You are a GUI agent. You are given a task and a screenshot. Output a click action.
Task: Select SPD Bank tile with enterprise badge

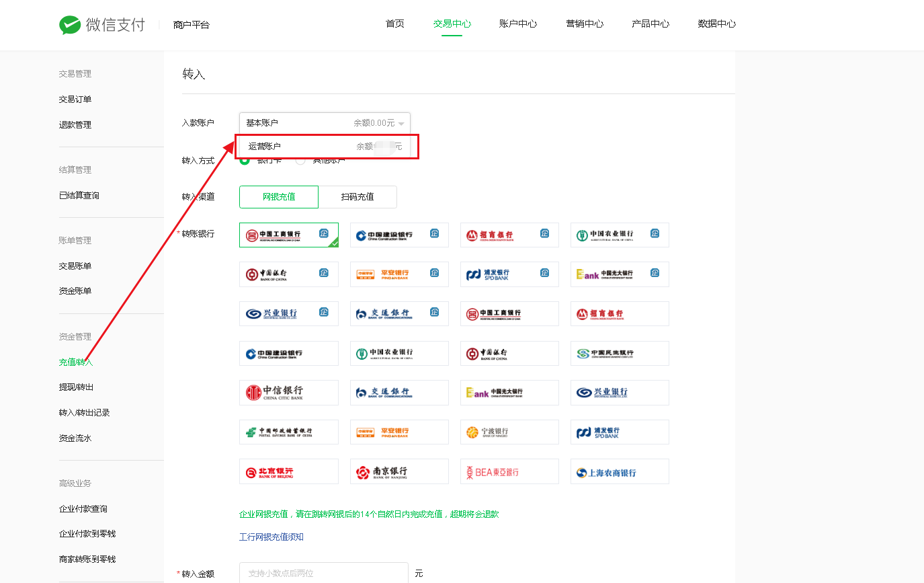[x=509, y=274]
